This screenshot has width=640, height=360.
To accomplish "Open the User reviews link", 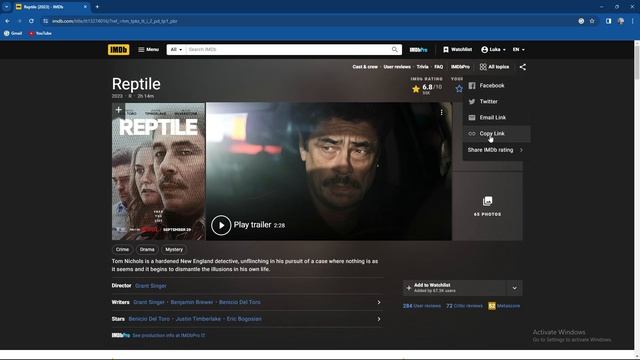I will pyautogui.click(x=397, y=67).
